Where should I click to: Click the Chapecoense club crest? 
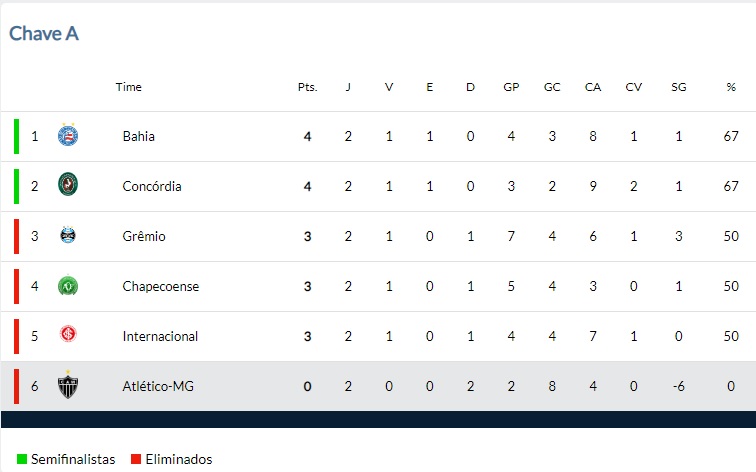pos(68,286)
